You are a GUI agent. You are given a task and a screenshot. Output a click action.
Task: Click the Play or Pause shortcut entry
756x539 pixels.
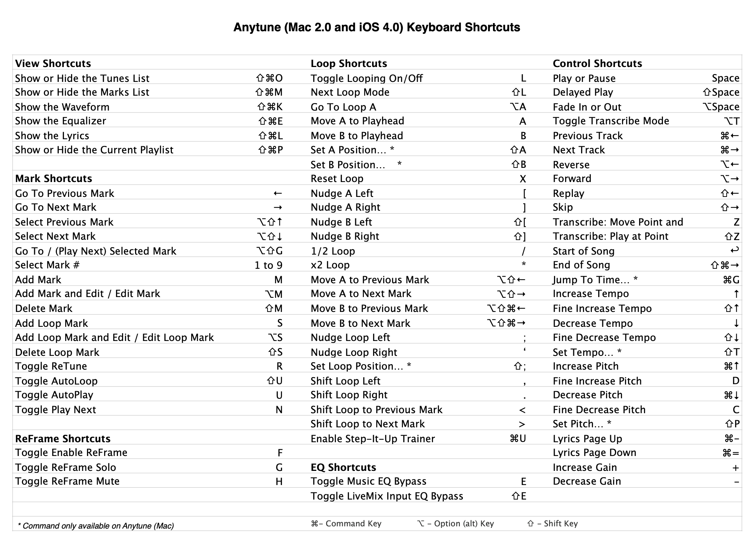pos(641,77)
